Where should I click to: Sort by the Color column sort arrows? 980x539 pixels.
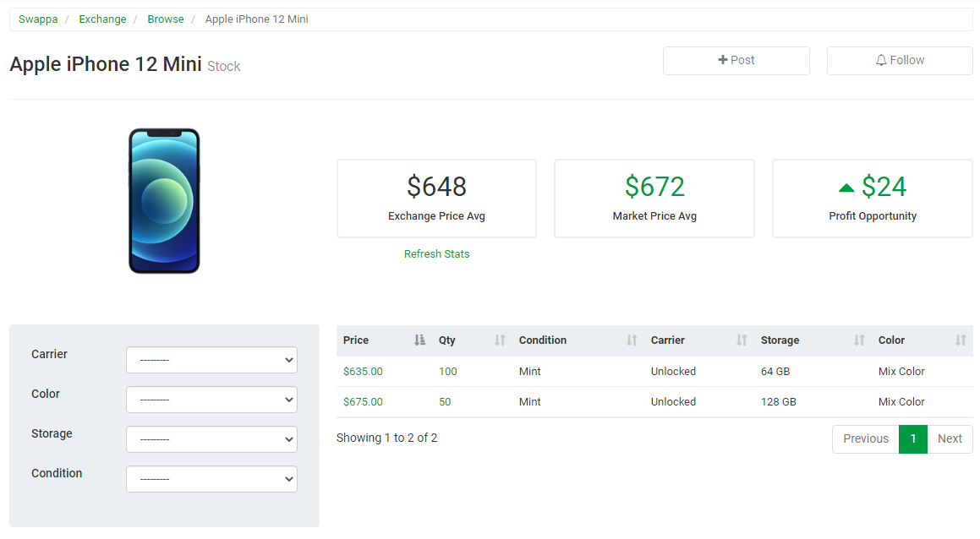pyautogui.click(x=961, y=340)
